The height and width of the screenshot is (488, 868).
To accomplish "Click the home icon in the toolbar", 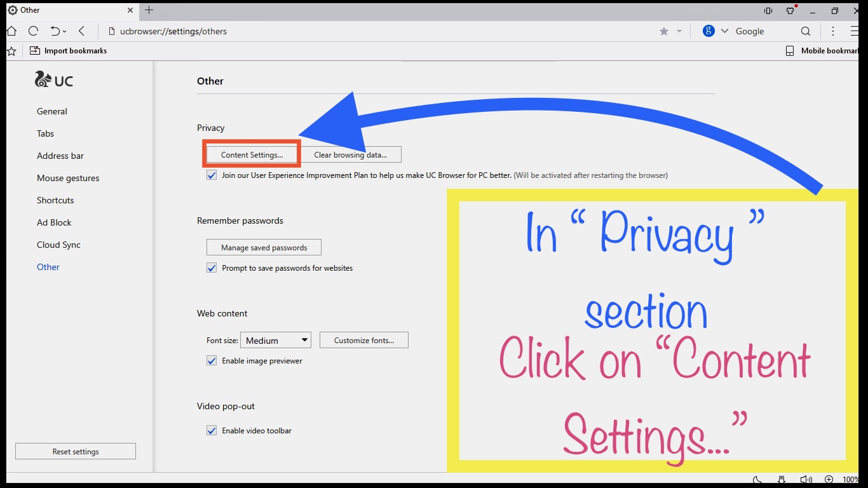I will [11, 30].
